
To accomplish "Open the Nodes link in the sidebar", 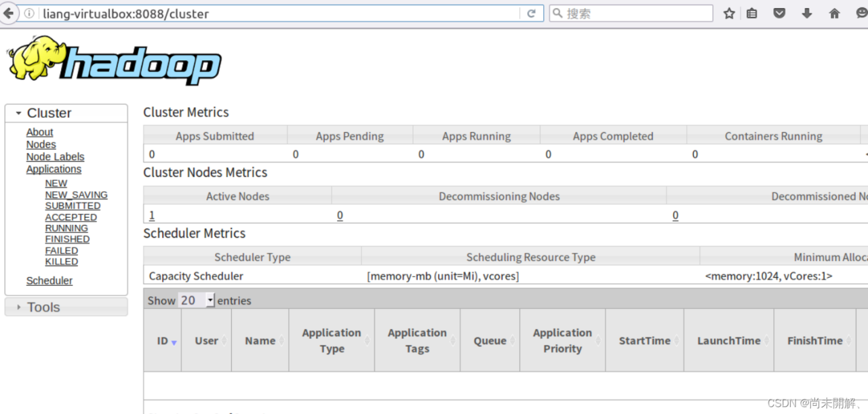I will [41, 144].
